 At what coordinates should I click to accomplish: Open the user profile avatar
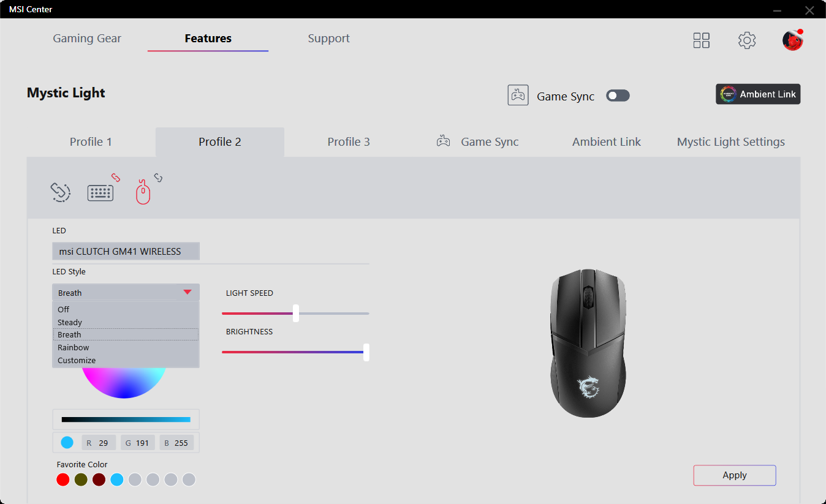click(792, 40)
